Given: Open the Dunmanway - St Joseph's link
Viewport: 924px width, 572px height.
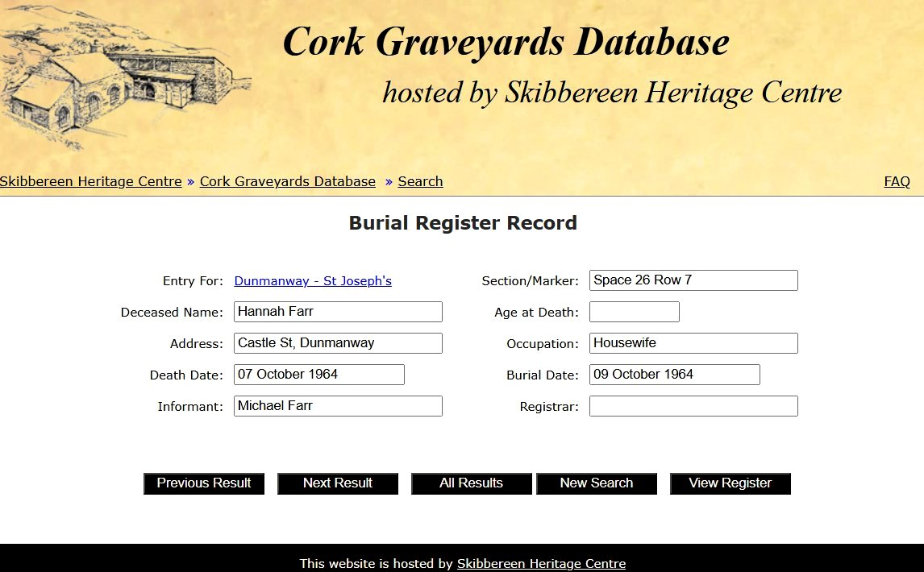Looking at the screenshot, I should click(x=313, y=281).
